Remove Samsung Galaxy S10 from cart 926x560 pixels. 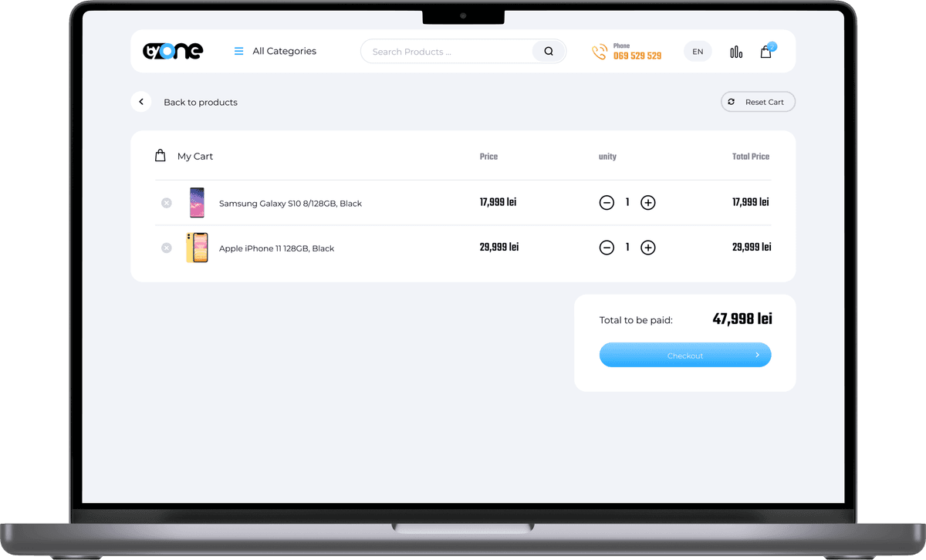[x=166, y=203]
